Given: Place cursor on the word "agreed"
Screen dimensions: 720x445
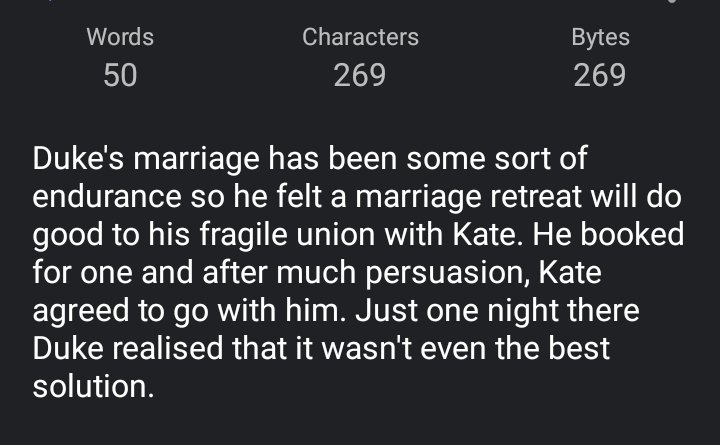Looking at the screenshot, I should click(x=81, y=312).
